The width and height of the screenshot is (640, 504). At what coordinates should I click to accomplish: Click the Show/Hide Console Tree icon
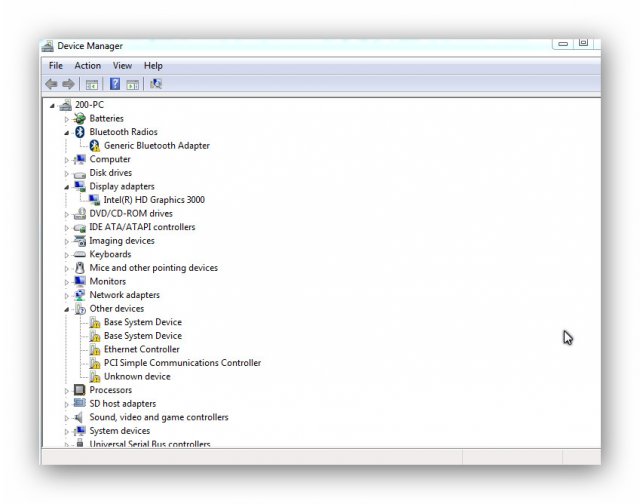92,84
